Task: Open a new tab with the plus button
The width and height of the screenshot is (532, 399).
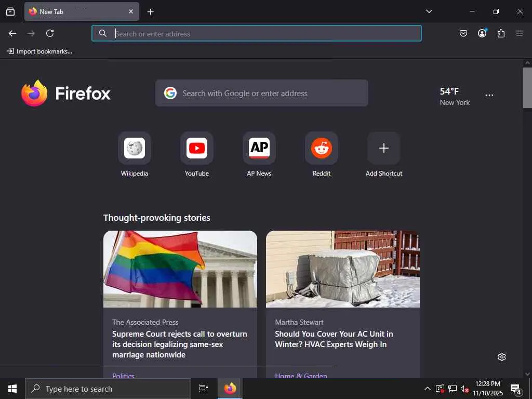Action: tap(150, 12)
